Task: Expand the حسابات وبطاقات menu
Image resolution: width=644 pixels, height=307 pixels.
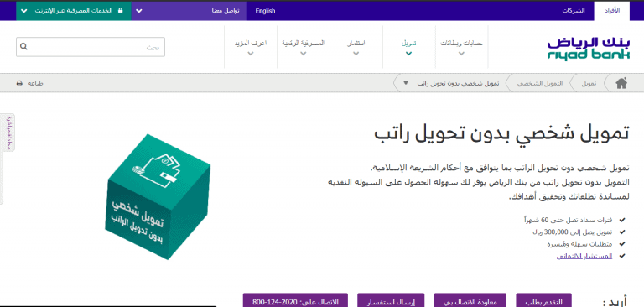Action: tap(461, 47)
